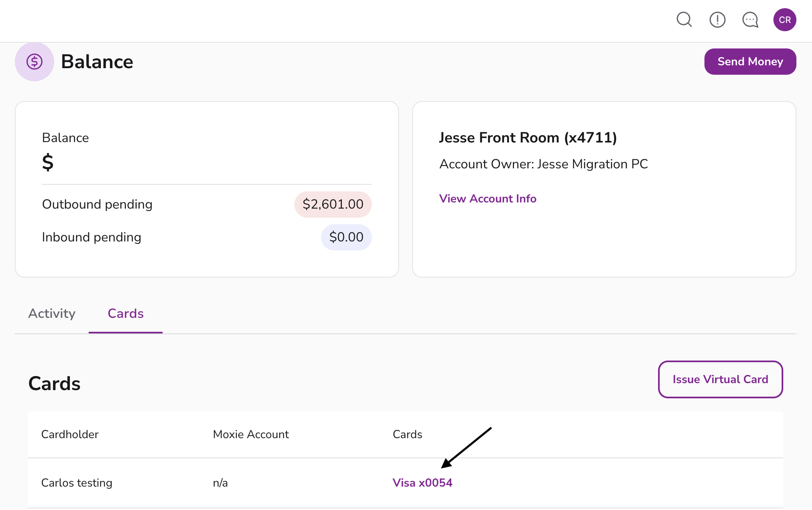Click the Jesse Front Room account title

pos(528,138)
